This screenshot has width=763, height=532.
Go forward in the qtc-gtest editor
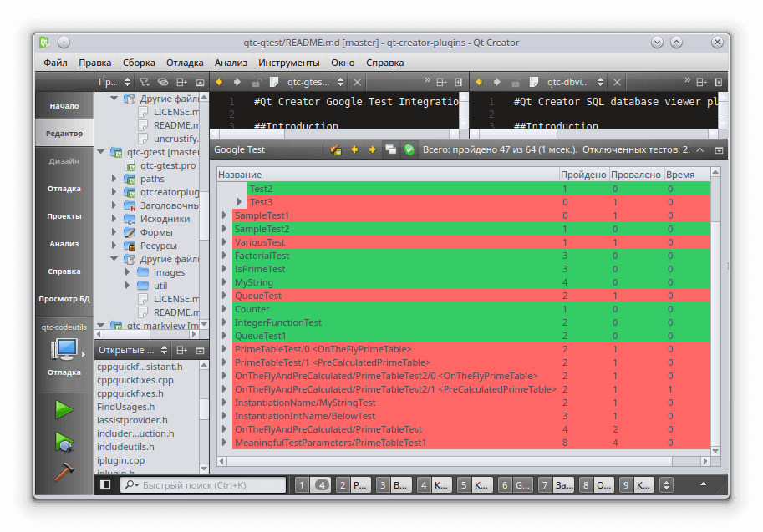pyautogui.click(x=237, y=82)
